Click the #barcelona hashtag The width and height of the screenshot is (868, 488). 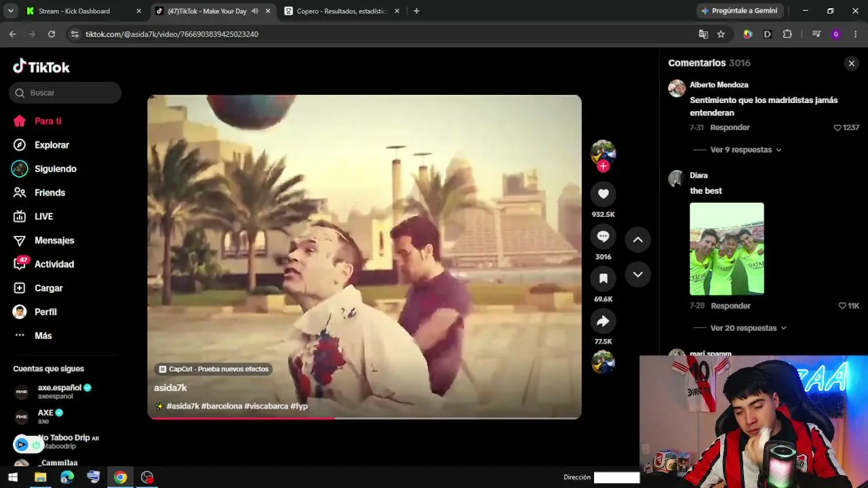[222, 406]
